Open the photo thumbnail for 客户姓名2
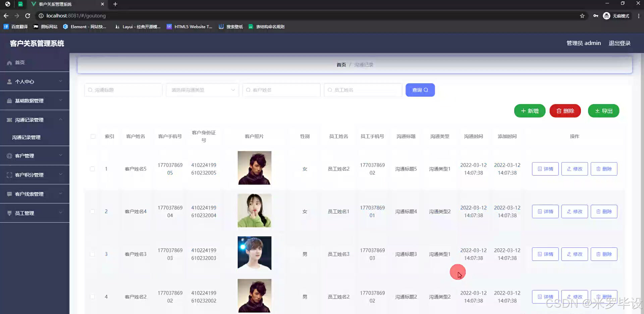 click(x=254, y=296)
